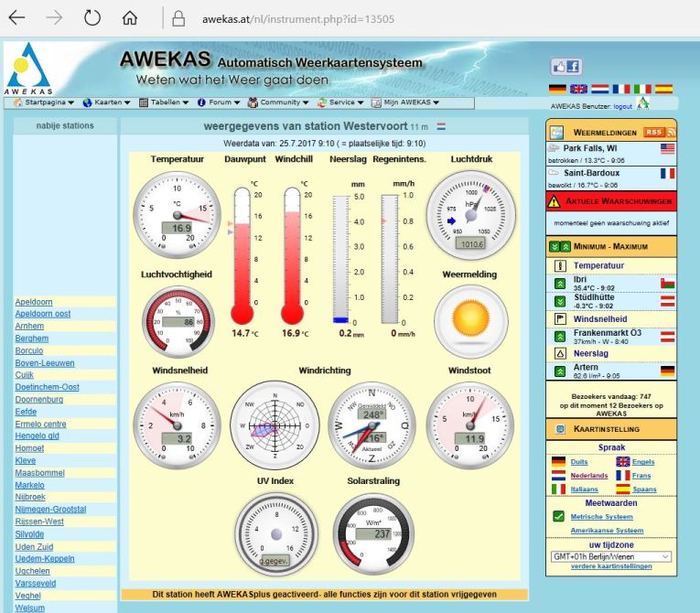Click the Minimum-Maximum green arrows icon
Screen dimensions: 700x613
560,246
